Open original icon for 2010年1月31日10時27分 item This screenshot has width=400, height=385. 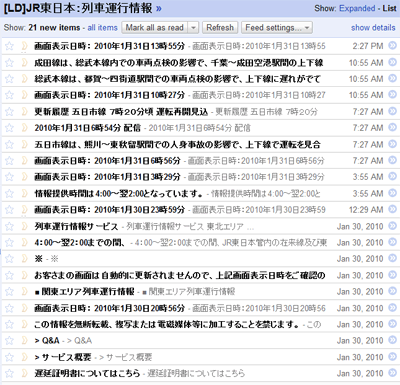point(393,94)
